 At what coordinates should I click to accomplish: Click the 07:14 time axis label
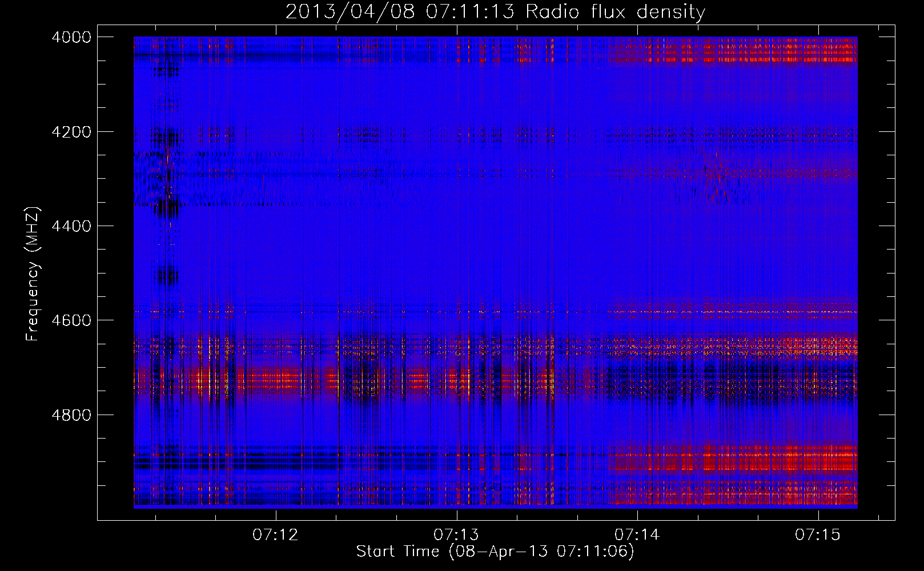(x=637, y=535)
